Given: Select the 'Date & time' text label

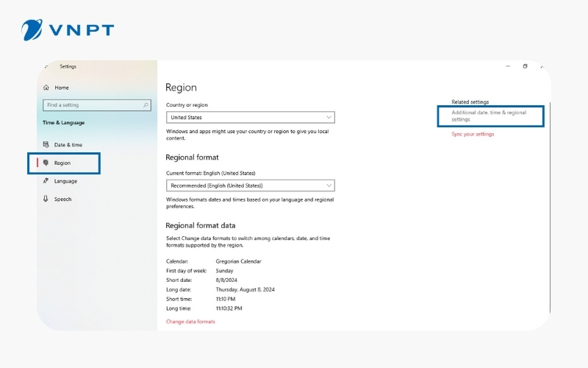Looking at the screenshot, I should tap(68, 145).
